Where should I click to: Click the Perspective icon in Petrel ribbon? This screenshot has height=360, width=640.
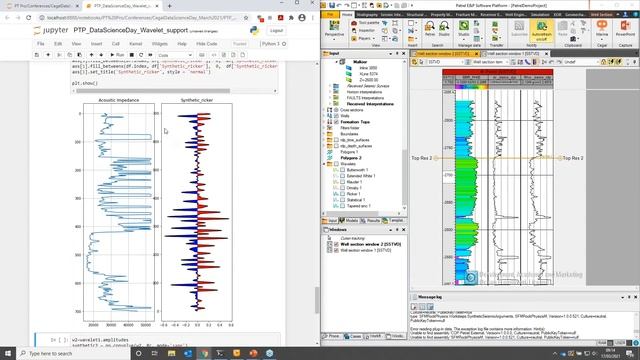[x=334, y=29]
